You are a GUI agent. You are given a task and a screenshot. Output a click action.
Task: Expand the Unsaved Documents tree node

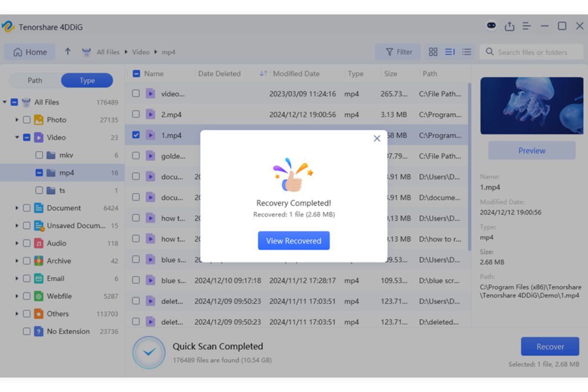coord(17,225)
